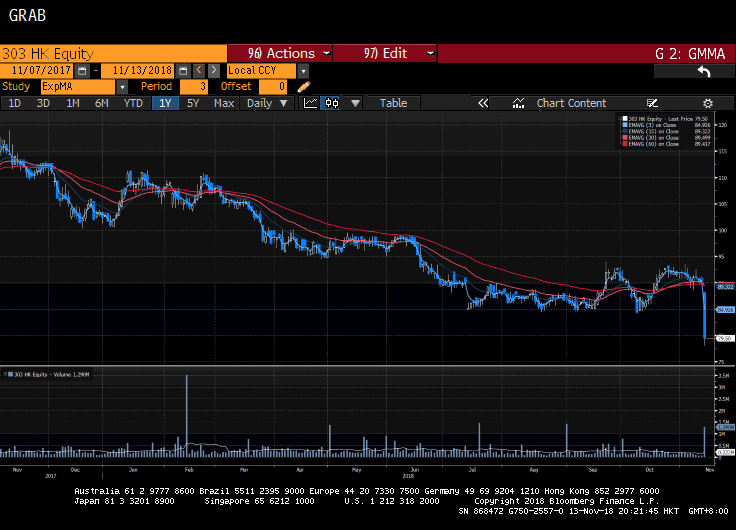
Task: Edit the end date 11/13/2018 field
Action: coord(138,71)
